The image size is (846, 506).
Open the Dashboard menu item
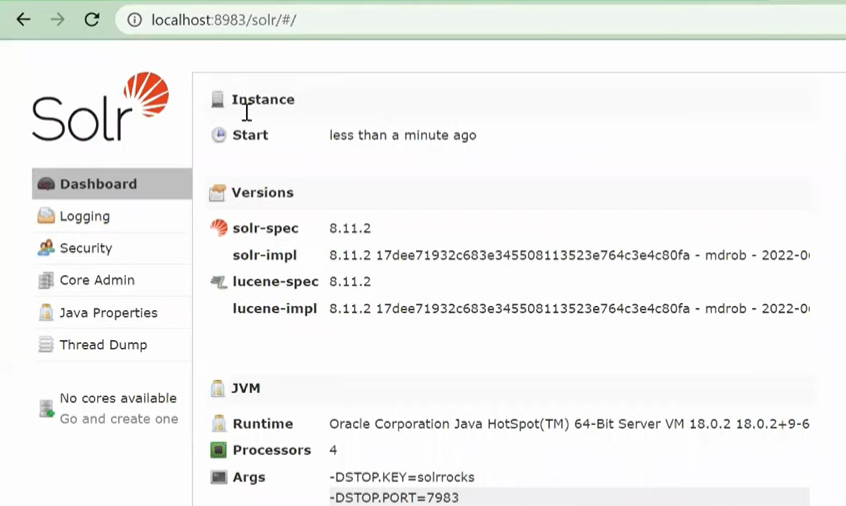click(112, 184)
